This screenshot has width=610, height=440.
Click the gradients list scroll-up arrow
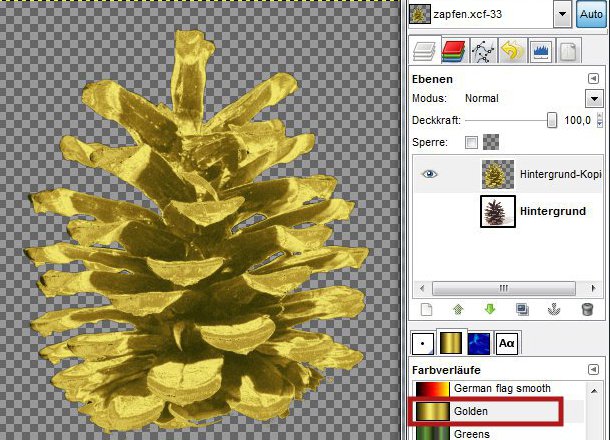pos(594,391)
